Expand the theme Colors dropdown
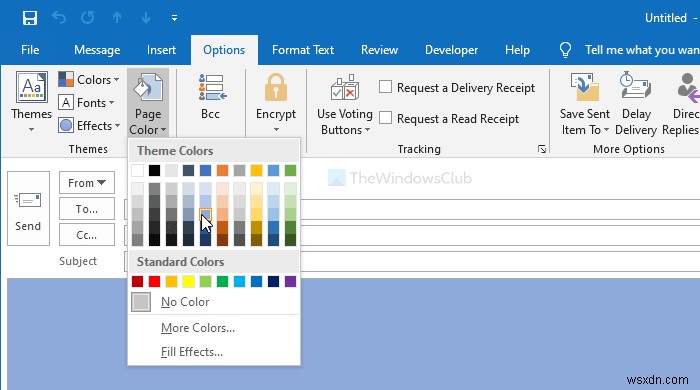 [89, 80]
